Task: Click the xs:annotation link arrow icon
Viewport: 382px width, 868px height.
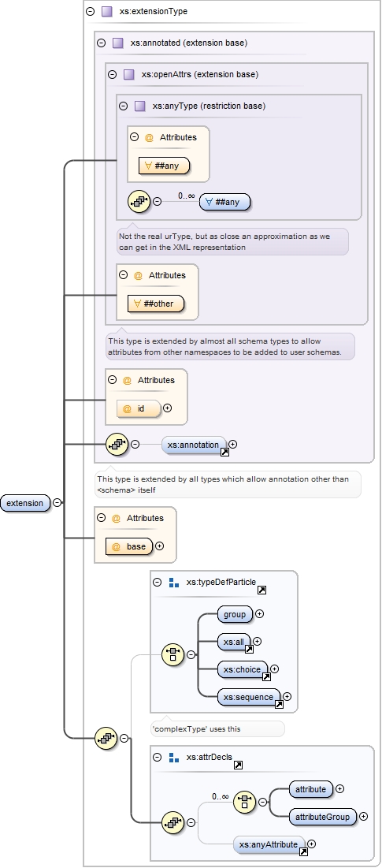Action: [x=225, y=453]
